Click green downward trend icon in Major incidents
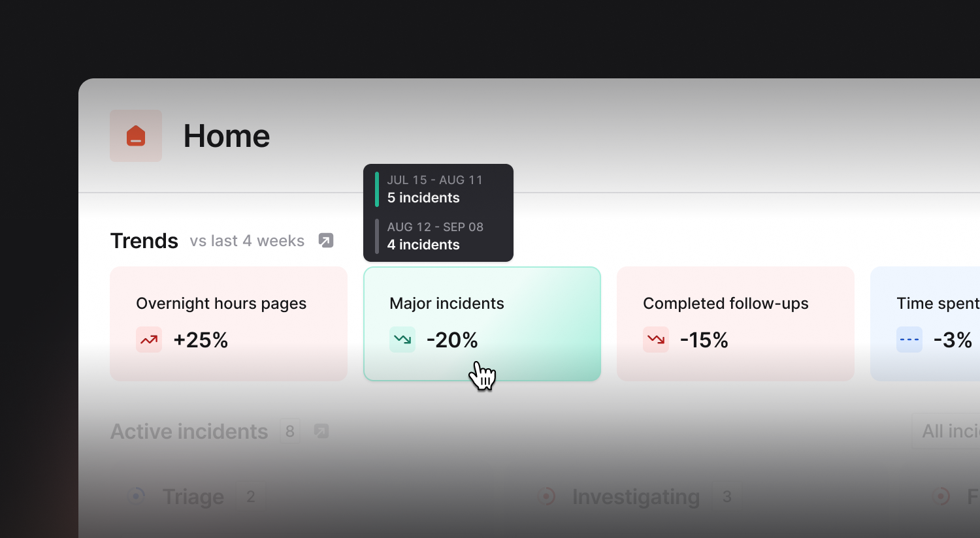This screenshot has height=538, width=980. pyautogui.click(x=402, y=340)
